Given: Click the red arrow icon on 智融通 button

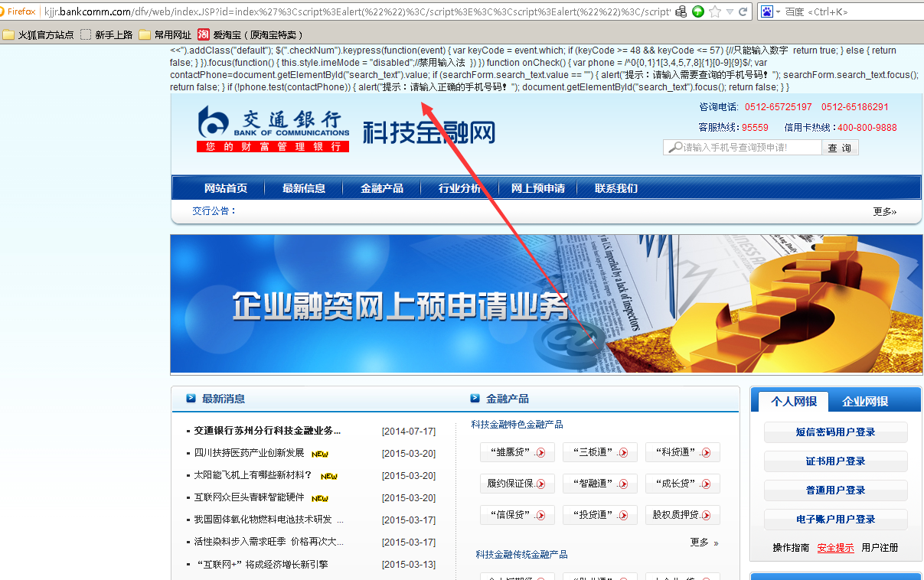Looking at the screenshot, I should pos(622,484).
